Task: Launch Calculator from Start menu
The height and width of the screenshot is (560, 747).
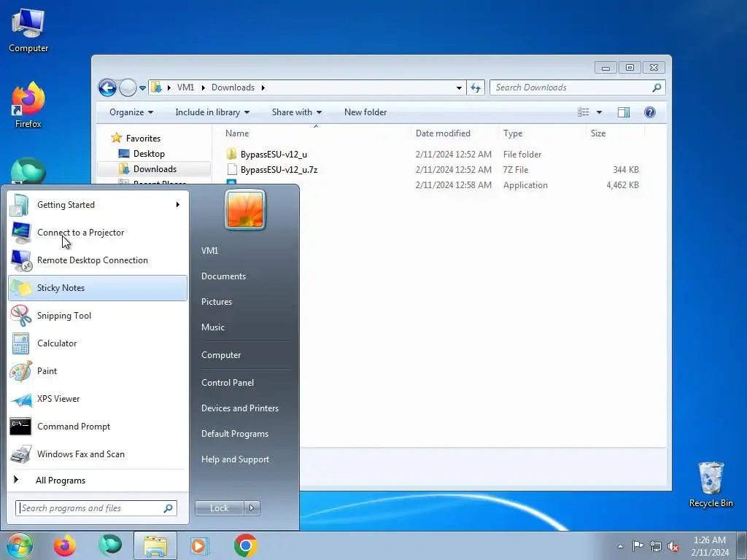Action: [98, 343]
